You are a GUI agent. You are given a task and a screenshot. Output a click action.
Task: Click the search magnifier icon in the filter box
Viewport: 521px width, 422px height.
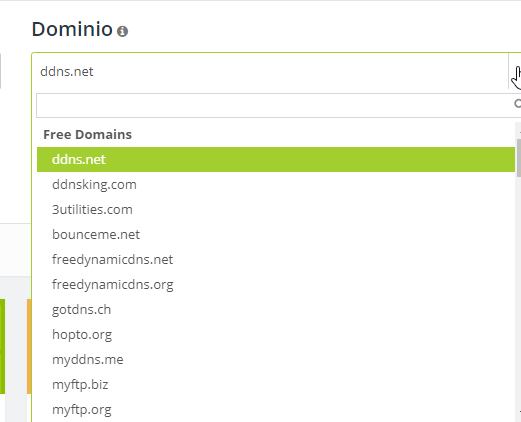(x=518, y=104)
